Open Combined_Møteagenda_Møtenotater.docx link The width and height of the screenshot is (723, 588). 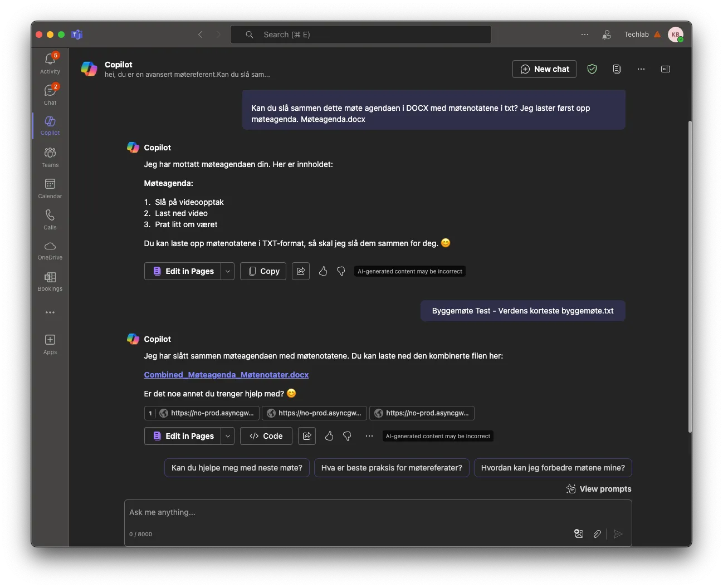(226, 375)
